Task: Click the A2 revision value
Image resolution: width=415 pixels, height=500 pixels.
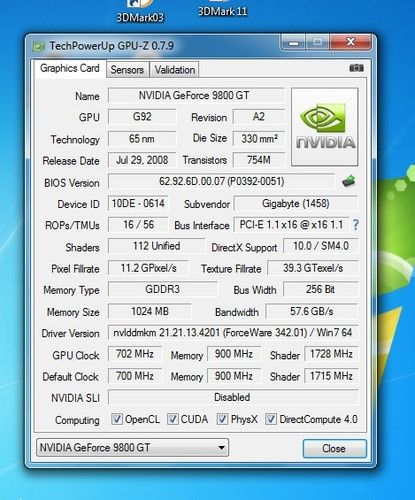Action: 259,117
